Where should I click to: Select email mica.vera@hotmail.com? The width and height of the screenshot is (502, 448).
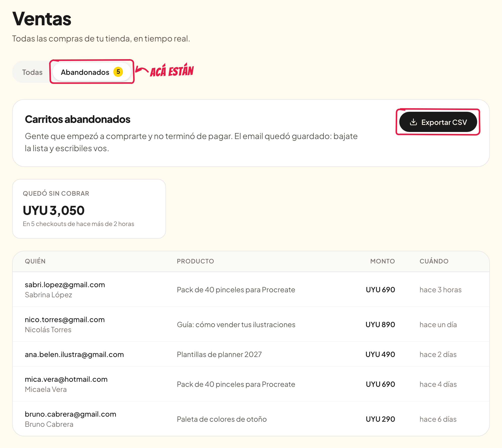pos(66,379)
